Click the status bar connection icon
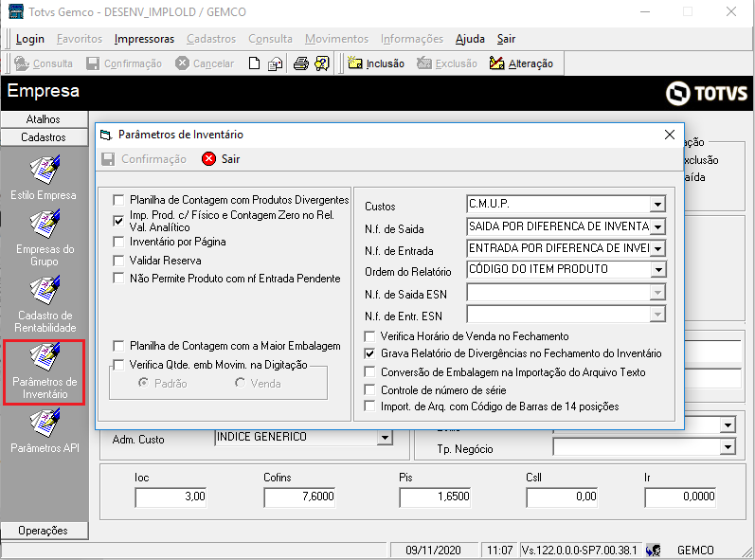Image resolution: width=755 pixels, height=560 pixels. pos(654,550)
